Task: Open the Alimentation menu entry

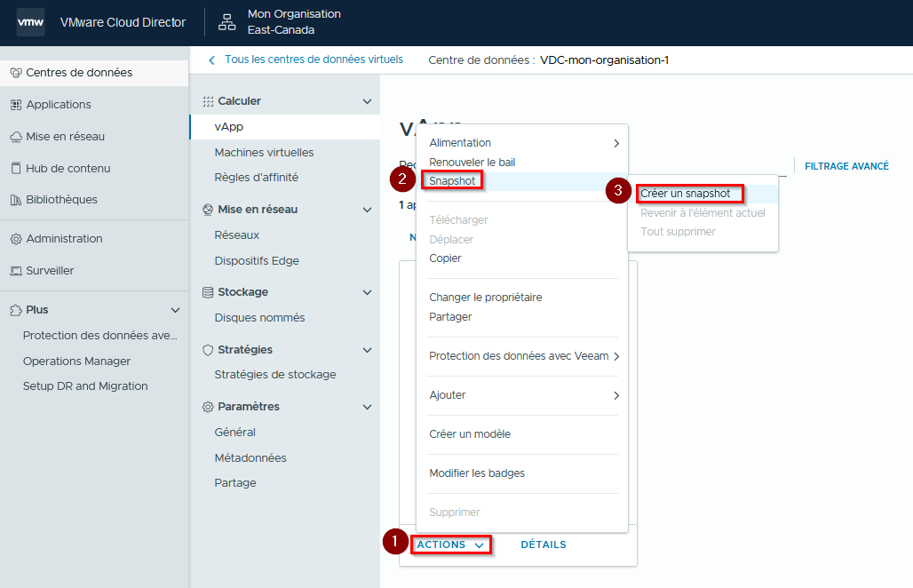Action: (460, 143)
